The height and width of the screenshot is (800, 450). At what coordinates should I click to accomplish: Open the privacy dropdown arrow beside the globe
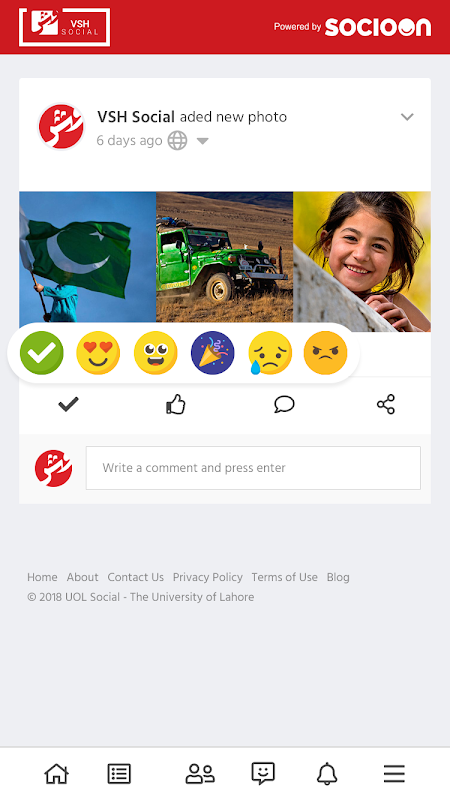[x=203, y=141]
